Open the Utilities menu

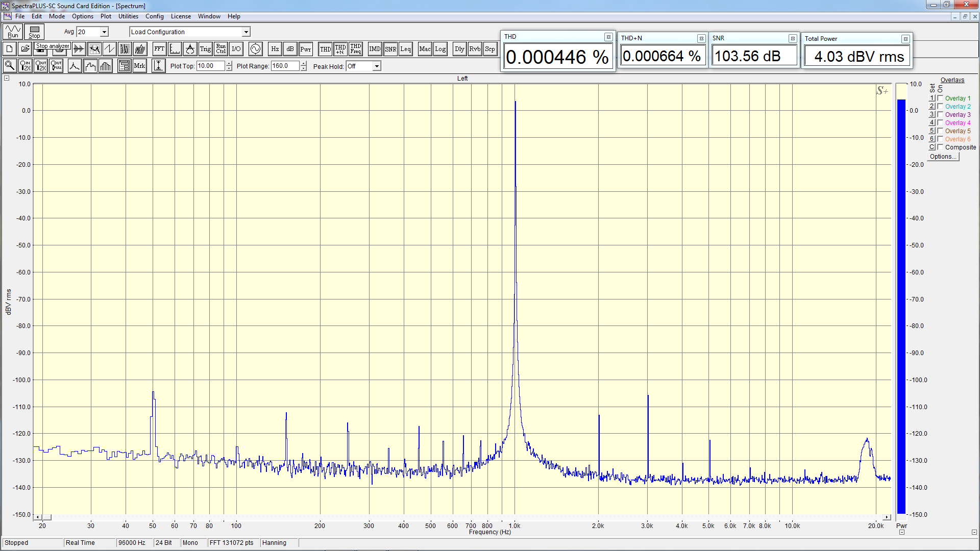click(128, 16)
